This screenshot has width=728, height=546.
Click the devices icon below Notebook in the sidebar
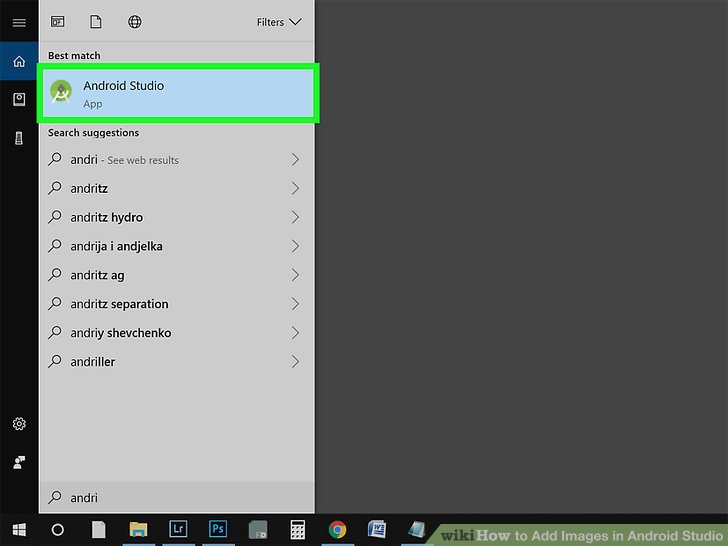pos(19,138)
